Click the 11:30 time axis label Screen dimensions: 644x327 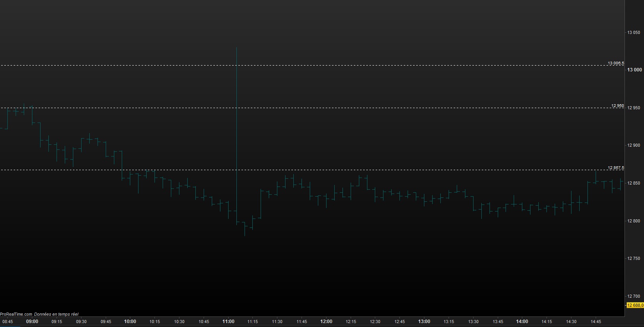277,322
